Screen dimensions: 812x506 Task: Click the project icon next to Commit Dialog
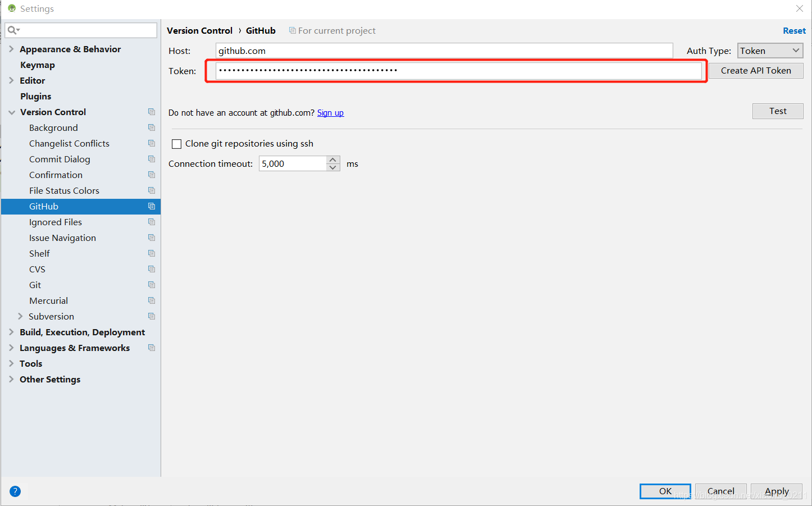152,159
